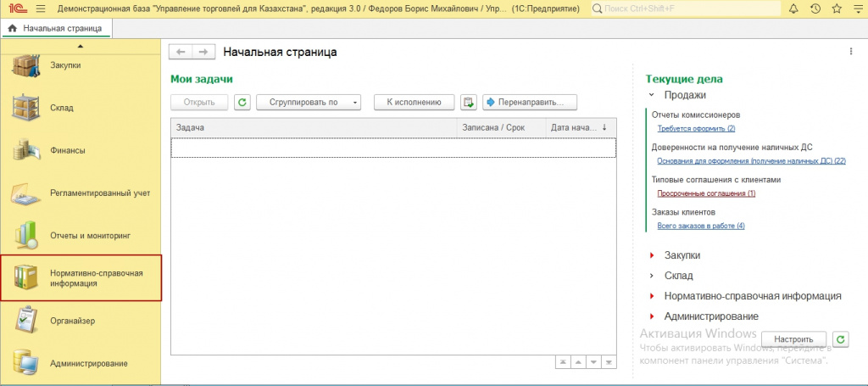
Task: Click the Заказы клиентов label
Action: 684,212
